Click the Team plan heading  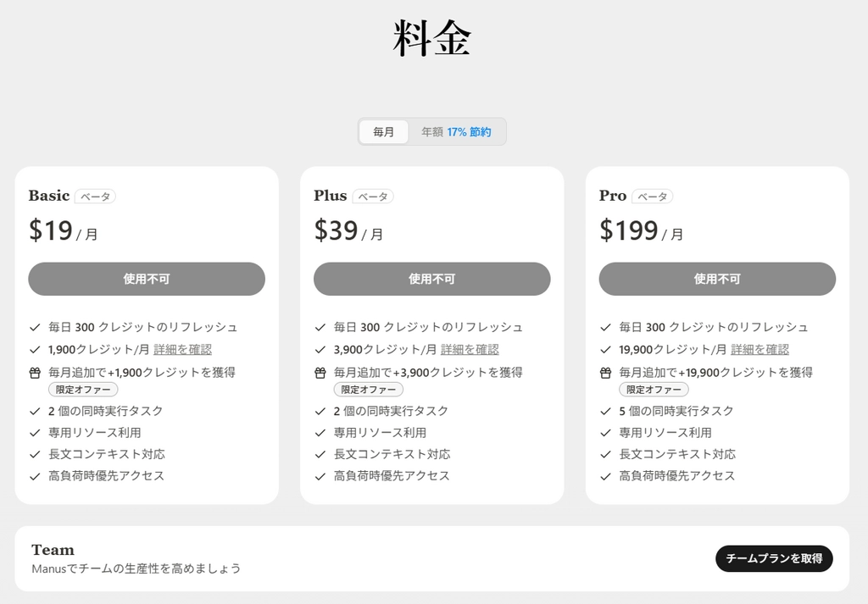[53, 550]
